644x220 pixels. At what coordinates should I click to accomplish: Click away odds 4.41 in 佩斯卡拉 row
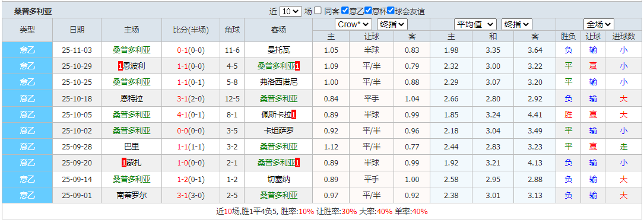pyautogui.click(x=535, y=115)
